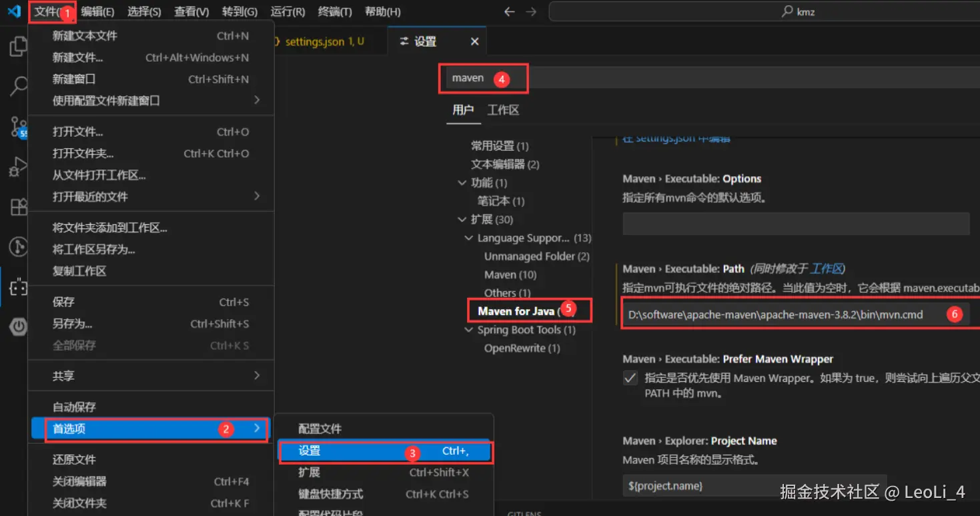Select 常用设置 (1) in settings tree
This screenshot has width=980, height=516.
click(500, 146)
